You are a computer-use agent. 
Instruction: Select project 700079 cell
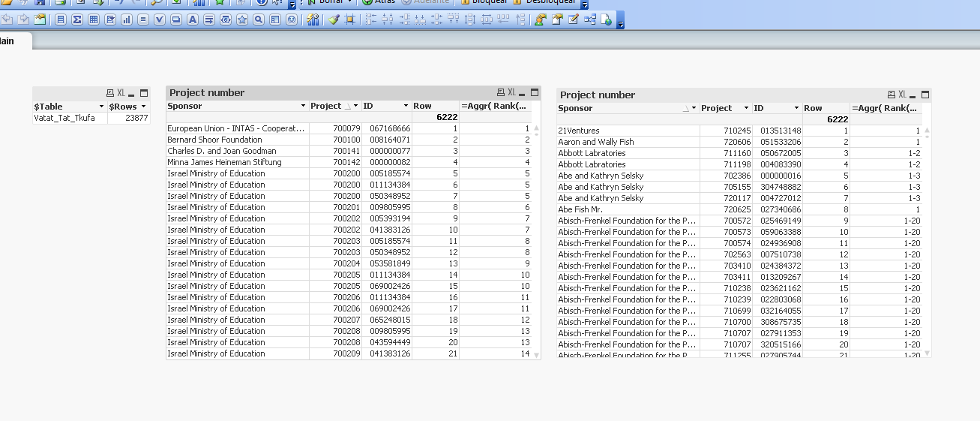coord(335,128)
